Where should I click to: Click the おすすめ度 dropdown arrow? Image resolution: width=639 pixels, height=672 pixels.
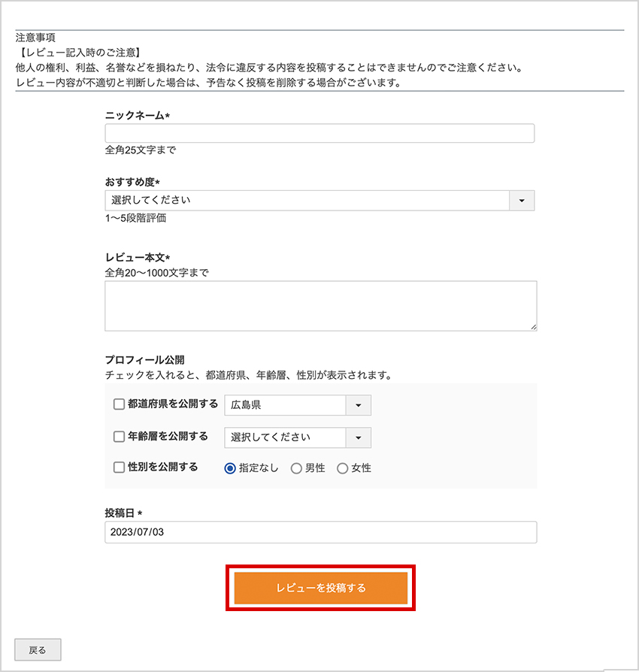coord(522,200)
